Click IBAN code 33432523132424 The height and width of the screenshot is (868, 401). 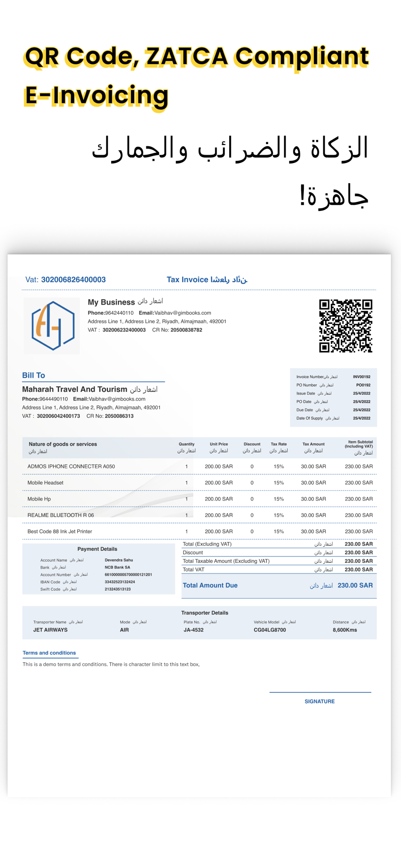click(x=120, y=582)
